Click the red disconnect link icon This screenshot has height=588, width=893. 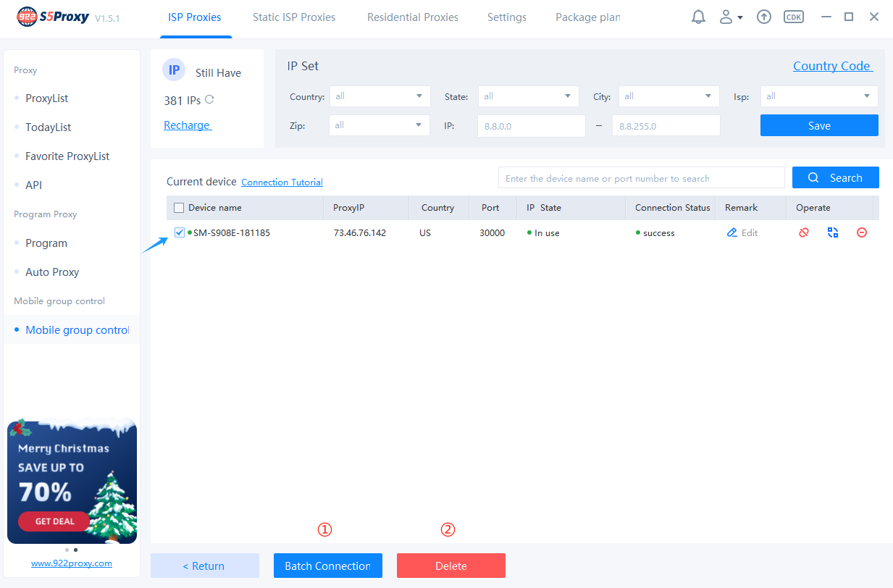click(804, 232)
